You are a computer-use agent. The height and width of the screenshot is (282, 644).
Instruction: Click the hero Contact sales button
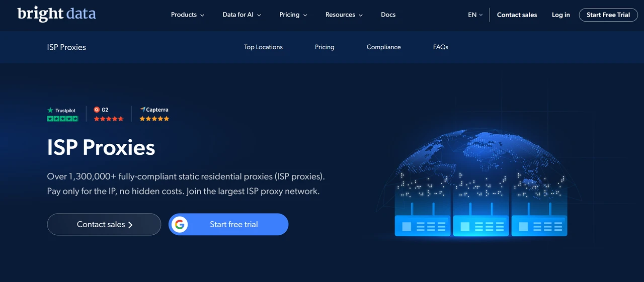104,224
